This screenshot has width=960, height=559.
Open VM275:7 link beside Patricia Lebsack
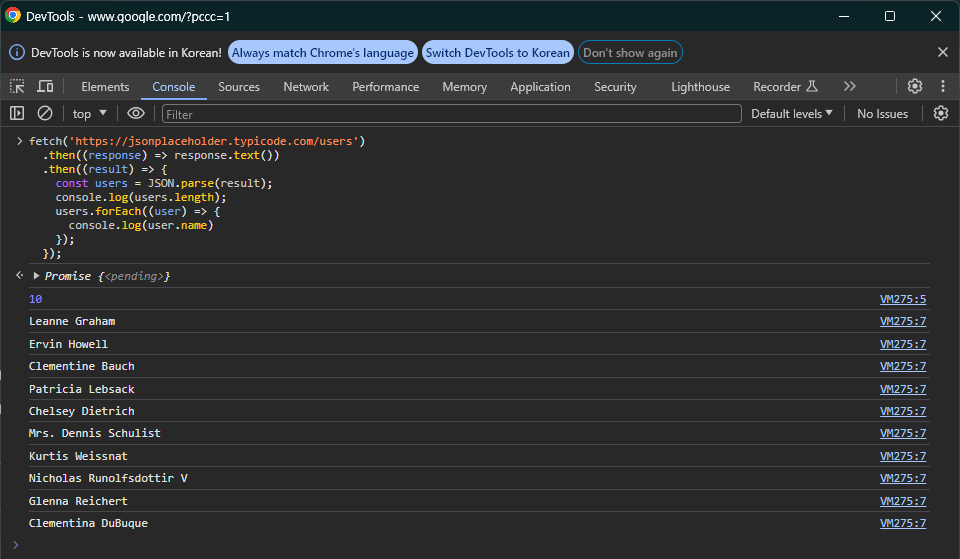pos(902,389)
